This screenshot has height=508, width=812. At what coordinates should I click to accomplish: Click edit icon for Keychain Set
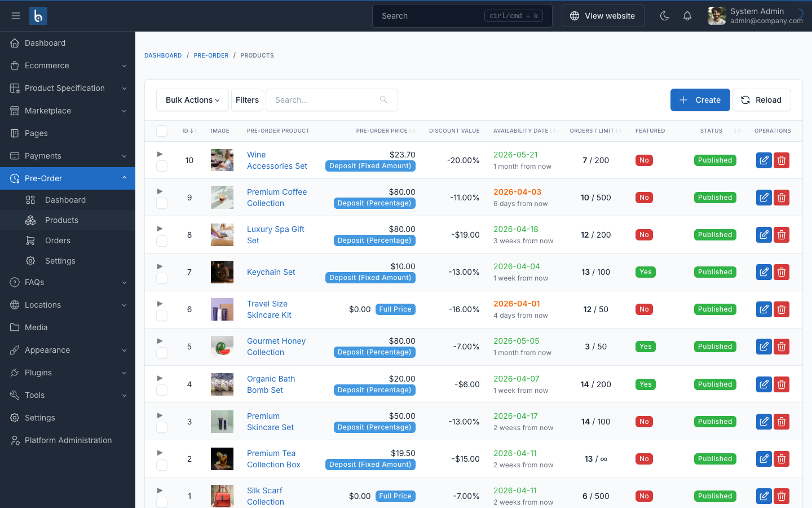click(x=764, y=272)
